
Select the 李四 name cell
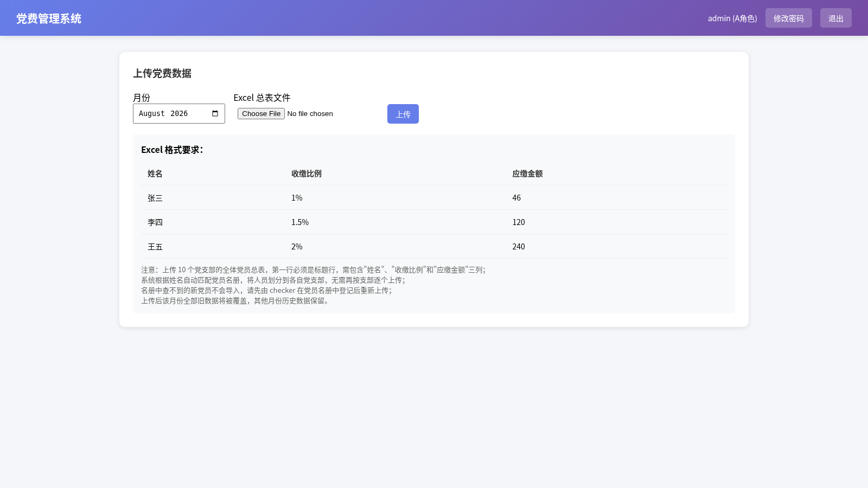pyautogui.click(x=155, y=222)
